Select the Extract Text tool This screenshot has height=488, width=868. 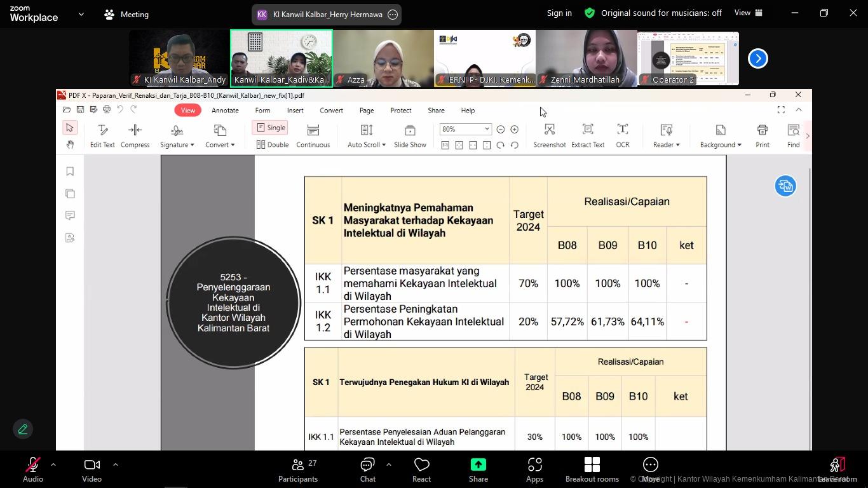click(587, 135)
